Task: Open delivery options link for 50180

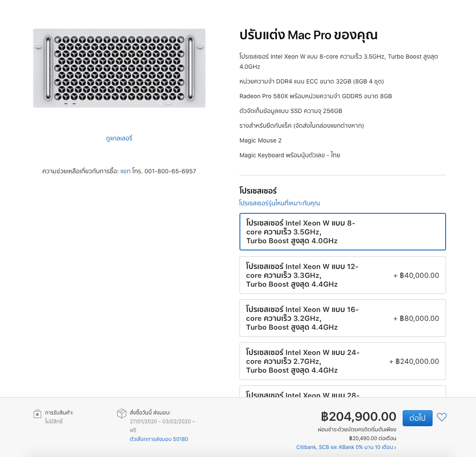Action: pyautogui.click(x=159, y=439)
